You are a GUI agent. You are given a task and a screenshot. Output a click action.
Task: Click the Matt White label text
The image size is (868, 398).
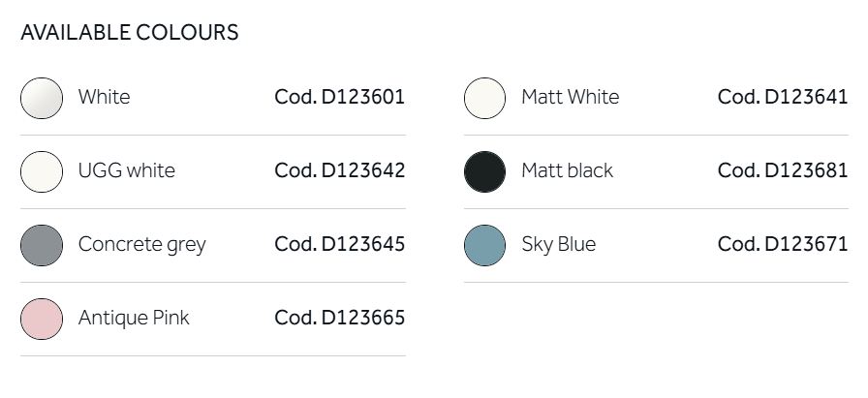(570, 97)
